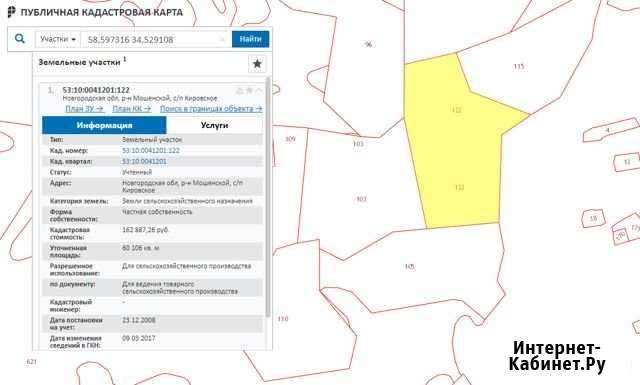Select parcel labeled 4 on the map
The height and width of the screenshot is (385, 640).
click(607, 130)
